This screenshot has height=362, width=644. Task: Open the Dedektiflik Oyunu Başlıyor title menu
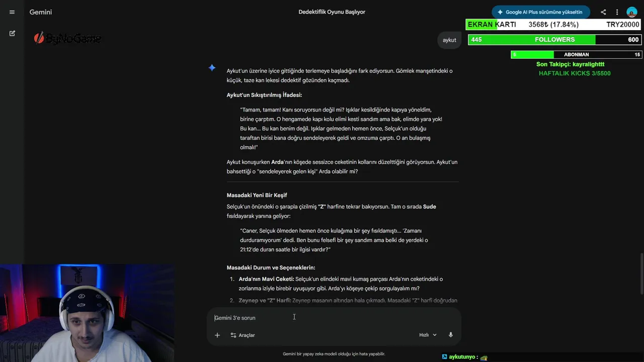click(332, 12)
